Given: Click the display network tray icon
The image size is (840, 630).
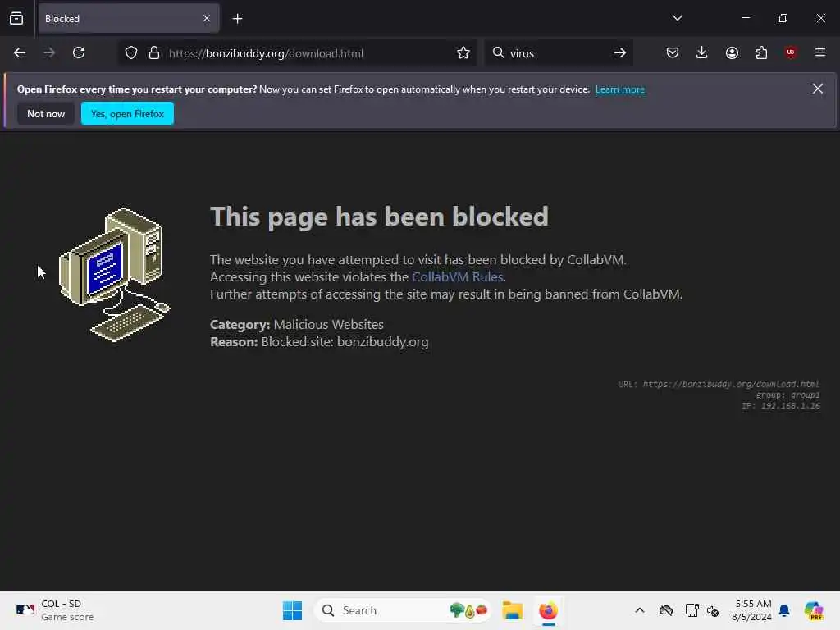Looking at the screenshot, I should pyautogui.click(x=692, y=610).
